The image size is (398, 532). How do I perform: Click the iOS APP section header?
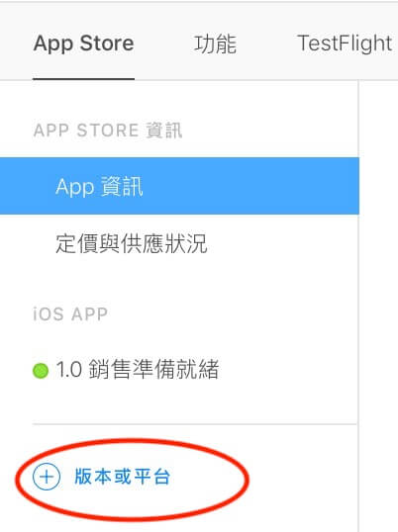click(x=70, y=313)
